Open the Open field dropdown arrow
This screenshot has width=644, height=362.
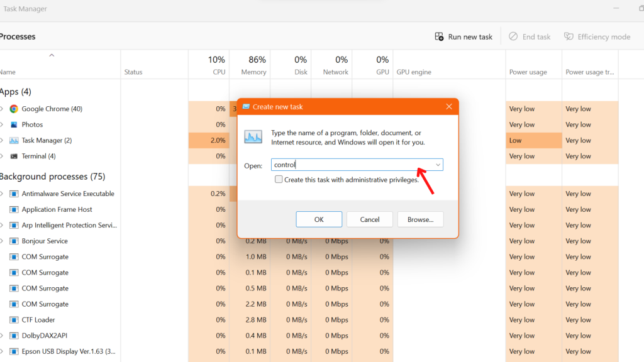(x=438, y=165)
